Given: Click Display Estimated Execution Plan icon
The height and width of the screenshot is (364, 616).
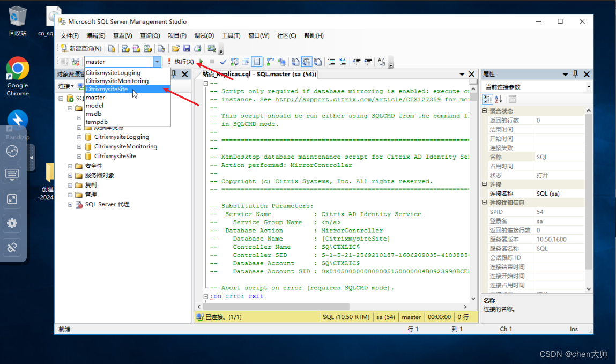Looking at the screenshot, I should point(234,62).
